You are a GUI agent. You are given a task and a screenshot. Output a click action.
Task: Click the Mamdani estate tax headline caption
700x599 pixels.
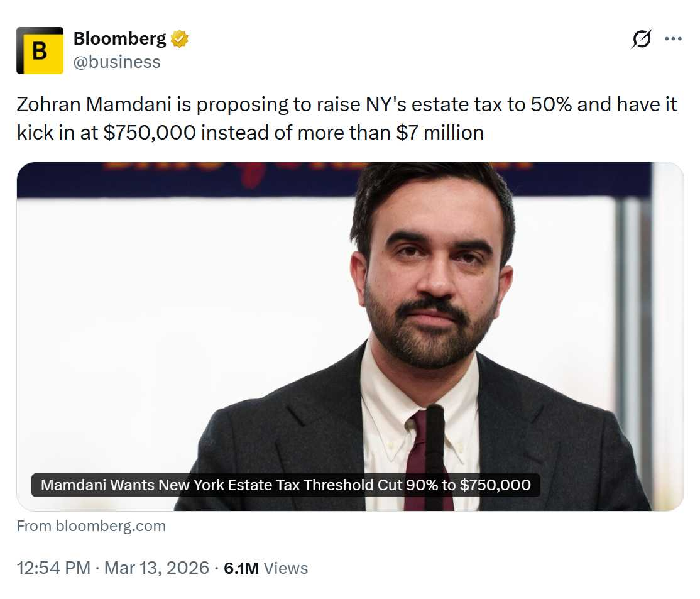285,485
